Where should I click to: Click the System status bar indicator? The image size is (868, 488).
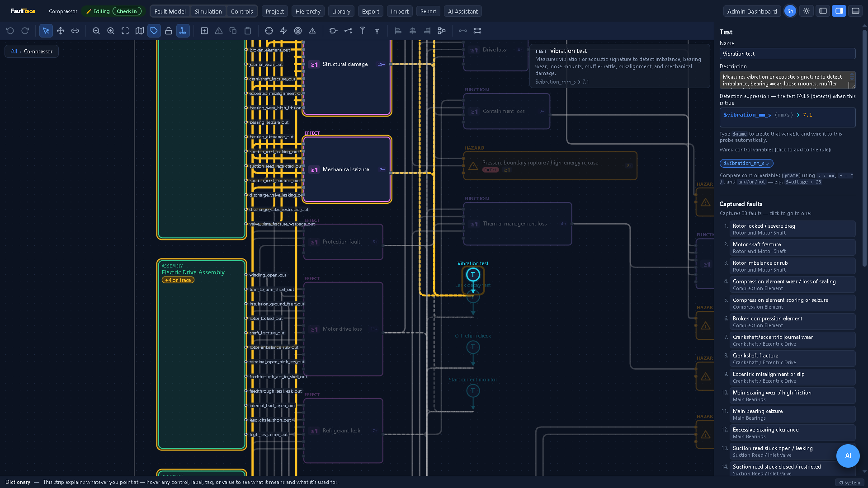[x=850, y=483]
